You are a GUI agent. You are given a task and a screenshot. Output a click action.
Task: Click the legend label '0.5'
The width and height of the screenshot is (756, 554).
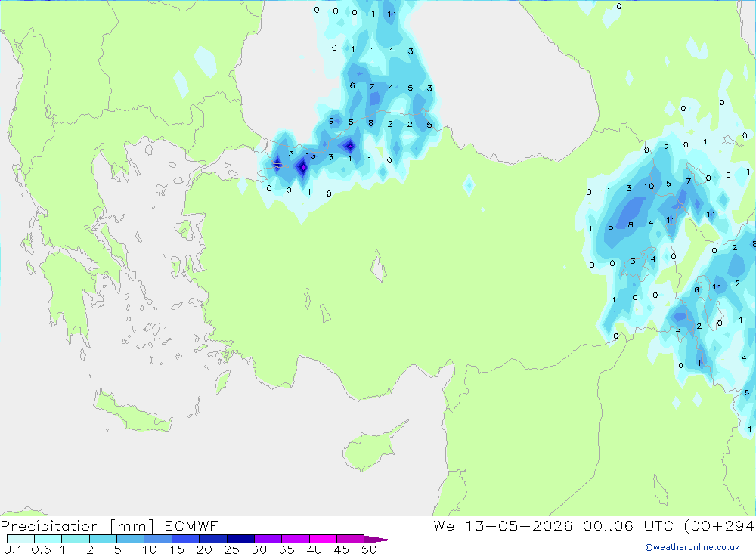41,549
